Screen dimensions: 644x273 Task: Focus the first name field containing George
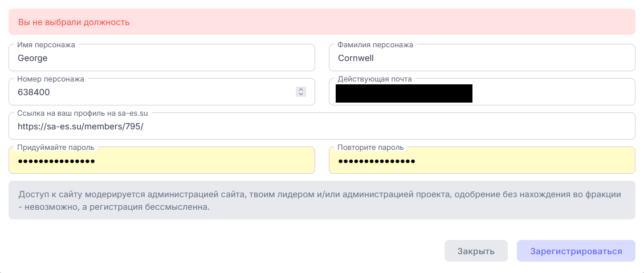click(162, 58)
